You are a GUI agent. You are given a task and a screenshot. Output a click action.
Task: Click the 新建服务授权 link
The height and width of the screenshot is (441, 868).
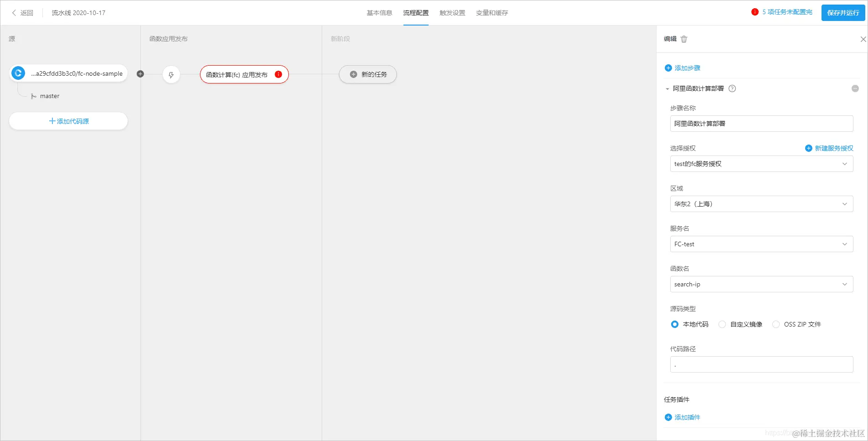pyautogui.click(x=834, y=148)
